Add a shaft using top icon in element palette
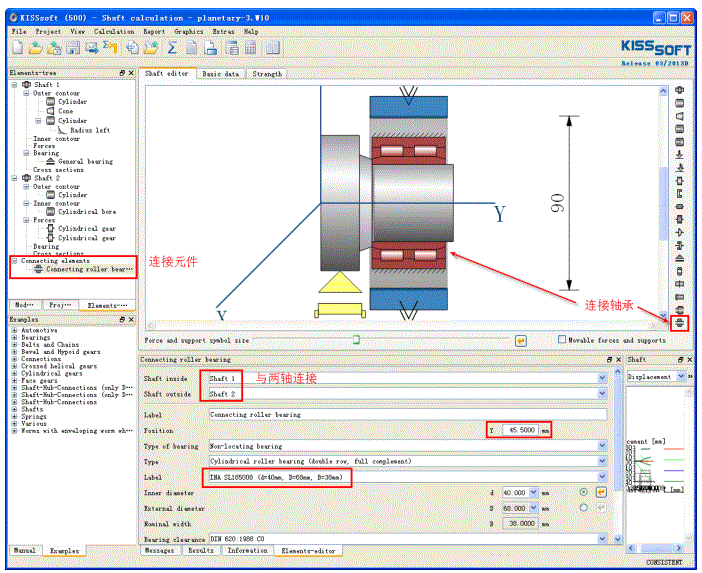 pyautogui.click(x=680, y=90)
